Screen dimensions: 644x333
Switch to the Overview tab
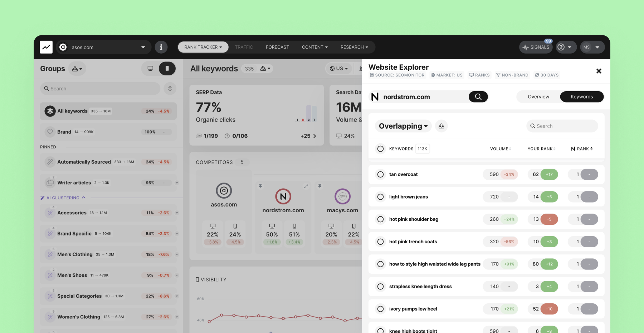tap(538, 96)
